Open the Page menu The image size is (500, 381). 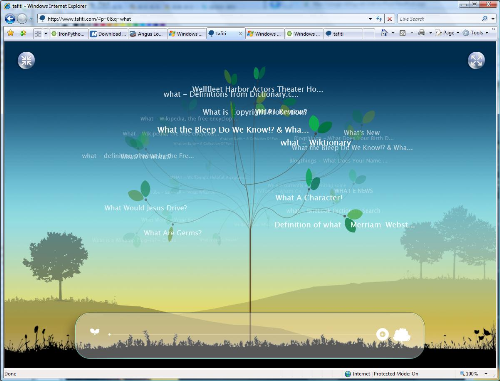coord(447,33)
